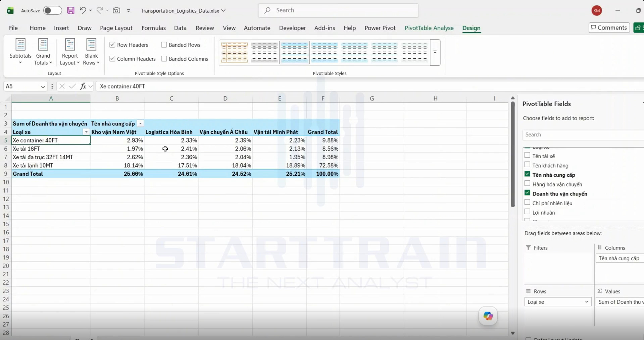Screen dimensions: 644x340
Task: Switch to the Home tab
Action: [x=38, y=28]
